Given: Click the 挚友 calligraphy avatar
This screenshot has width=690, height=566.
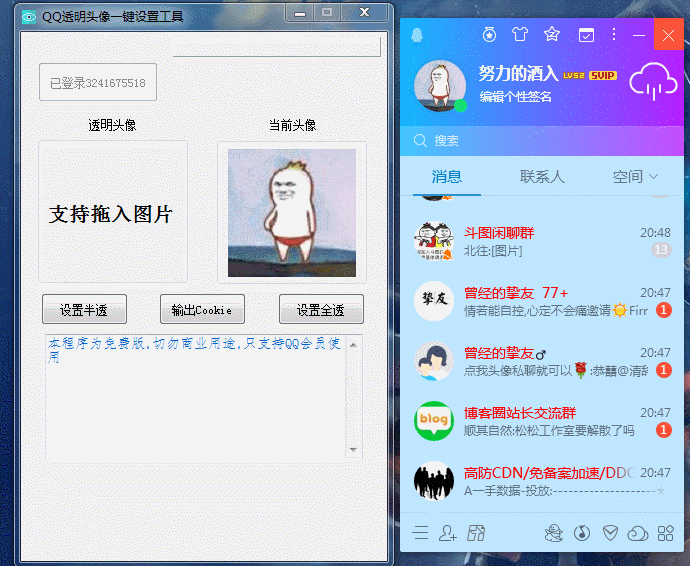Looking at the screenshot, I should pyautogui.click(x=434, y=301).
